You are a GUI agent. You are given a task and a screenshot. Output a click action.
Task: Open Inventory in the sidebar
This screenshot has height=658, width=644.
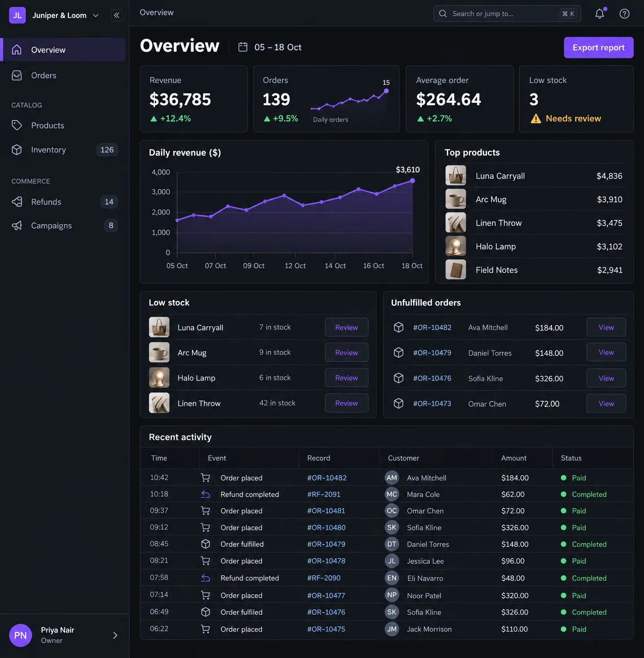pyautogui.click(x=63, y=150)
